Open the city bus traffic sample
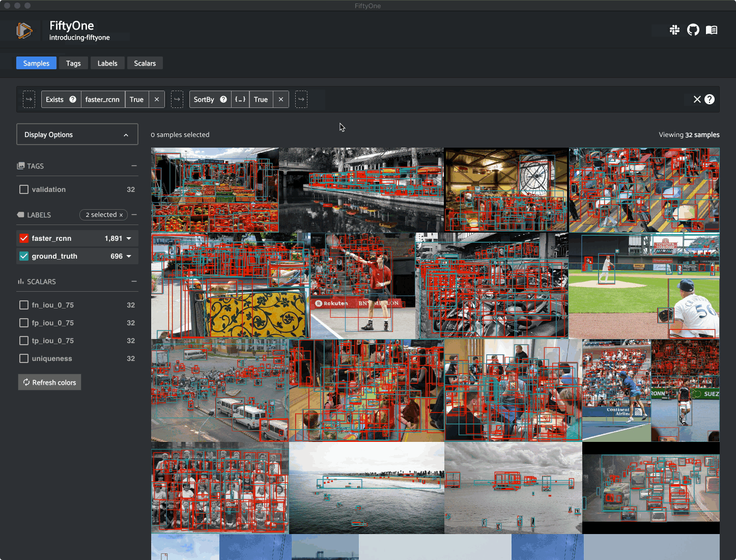736x560 pixels. [651, 488]
